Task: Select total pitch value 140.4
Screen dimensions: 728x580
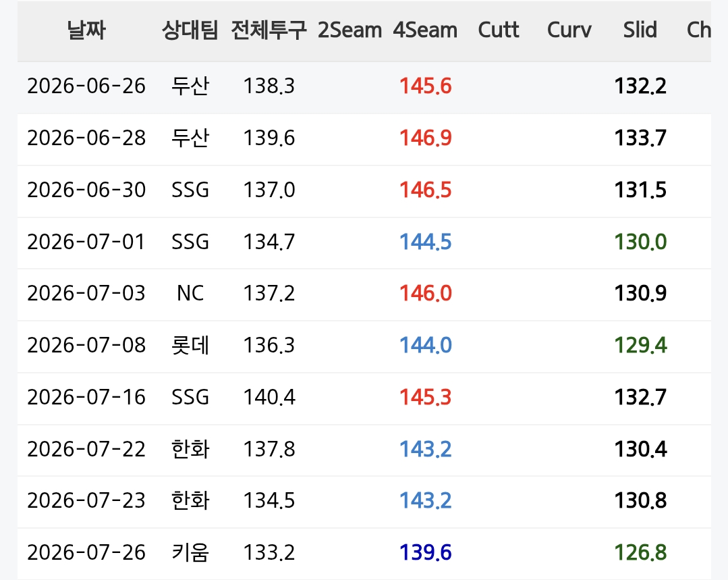Action: [269, 397]
